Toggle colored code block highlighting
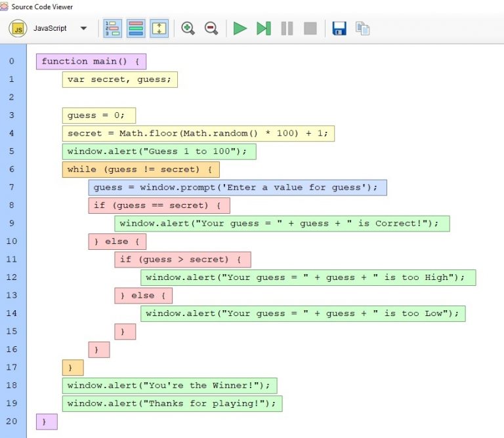504x438 pixels. pyautogui.click(x=136, y=29)
